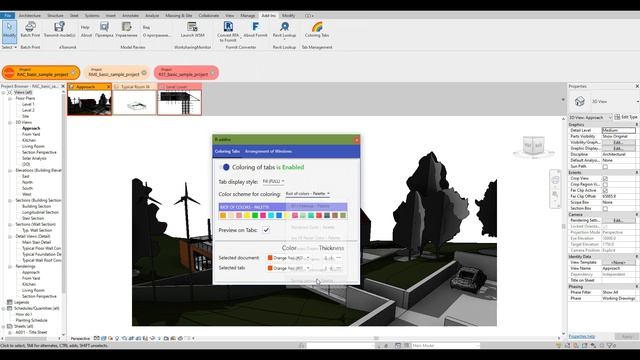This screenshot has height=360, width=640.
Task: Toggle the Sun Path checkbox
Action: point(605,167)
